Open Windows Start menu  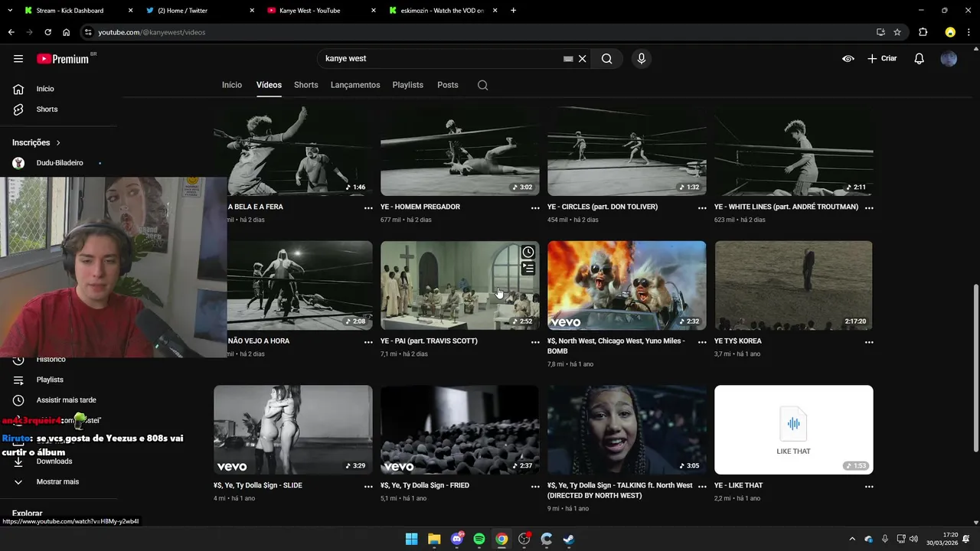[411, 539]
